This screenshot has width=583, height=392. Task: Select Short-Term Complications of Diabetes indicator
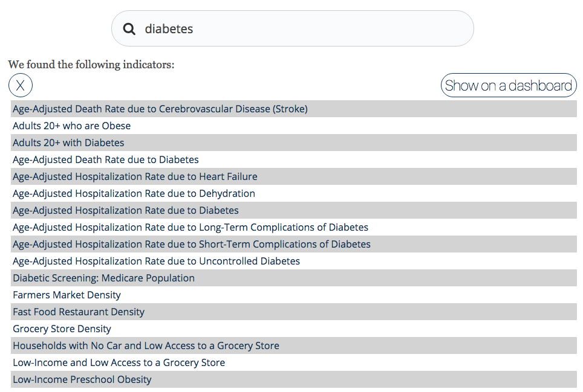pyautogui.click(x=192, y=245)
